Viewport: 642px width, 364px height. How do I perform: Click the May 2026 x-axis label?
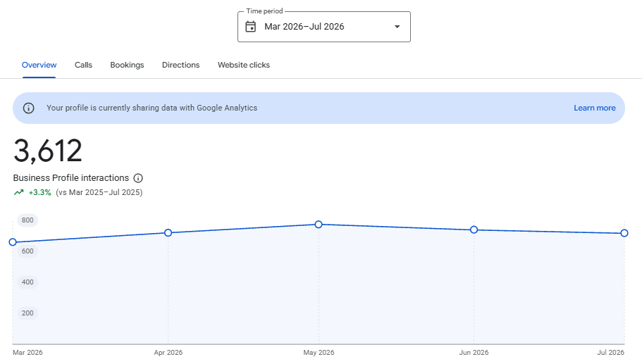tap(319, 353)
